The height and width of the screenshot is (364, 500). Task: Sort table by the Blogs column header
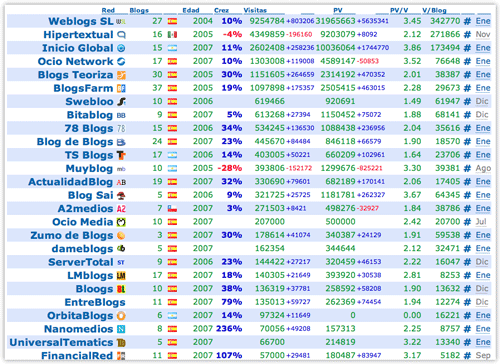click(139, 10)
